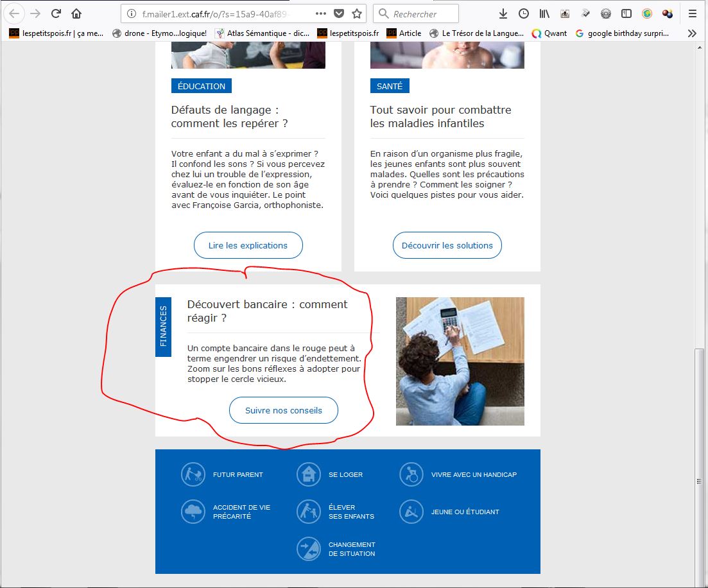Click the Se Loger house icon
The image size is (708, 588).
coord(309,474)
